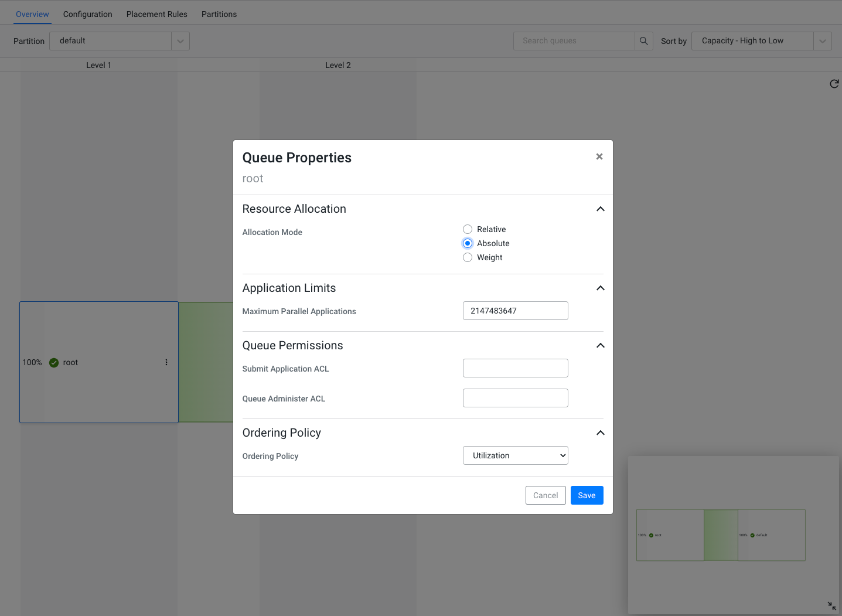Click the Absolute allocation radio button
This screenshot has height=616, width=842.
(468, 243)
